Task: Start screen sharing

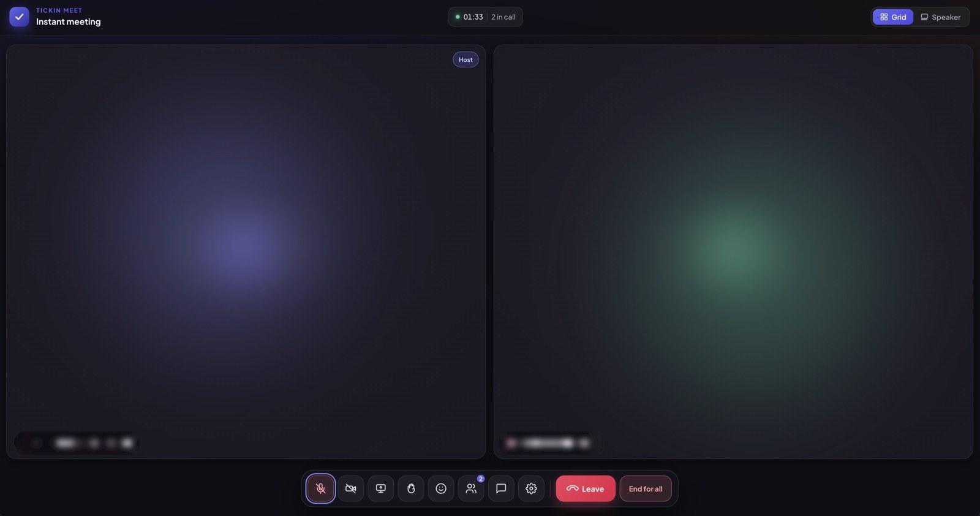Action: tap(380, 488)
